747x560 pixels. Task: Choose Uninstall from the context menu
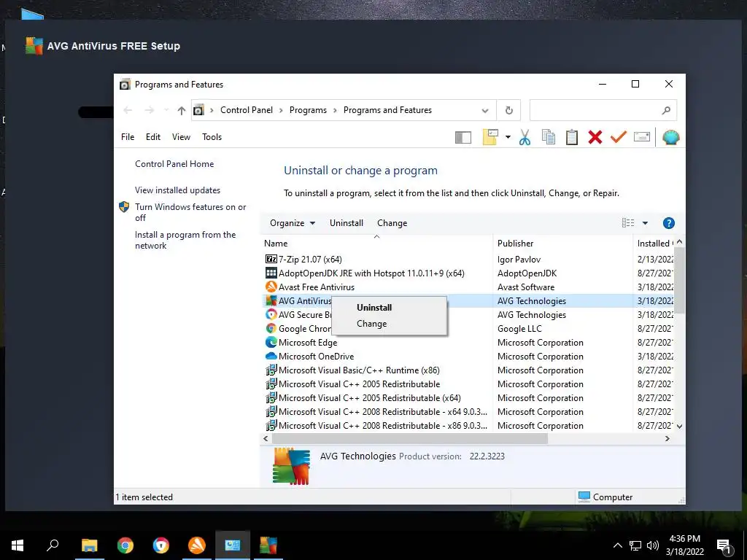coord(374,308)
